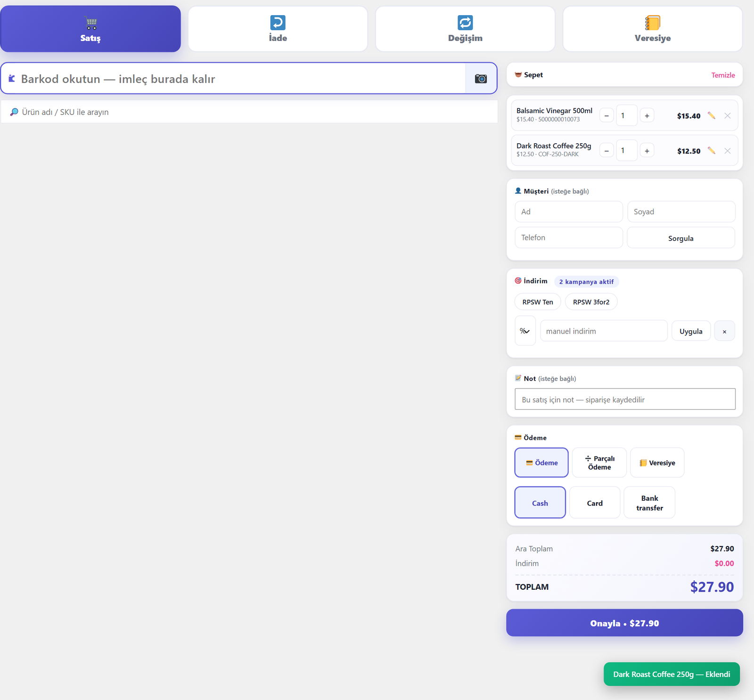Select the Ödeme payment mode

[x=541, y=463]
